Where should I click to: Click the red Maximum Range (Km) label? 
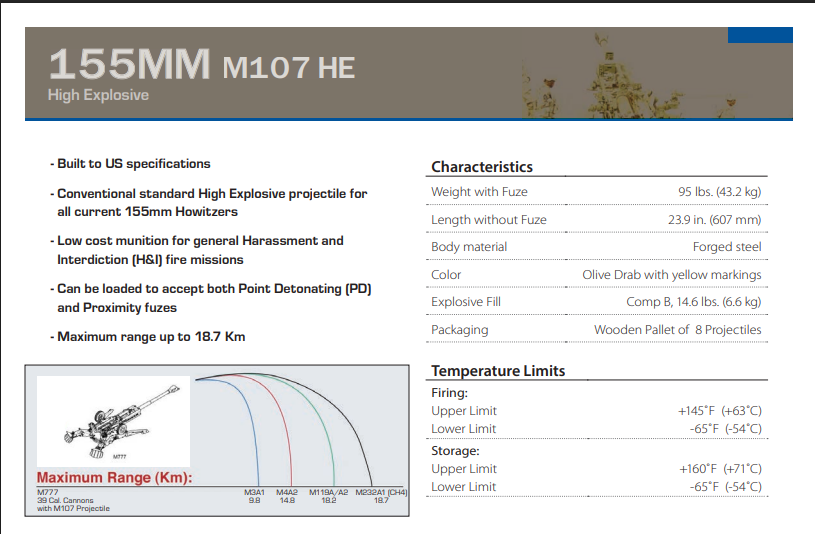[x=115, y=477]
